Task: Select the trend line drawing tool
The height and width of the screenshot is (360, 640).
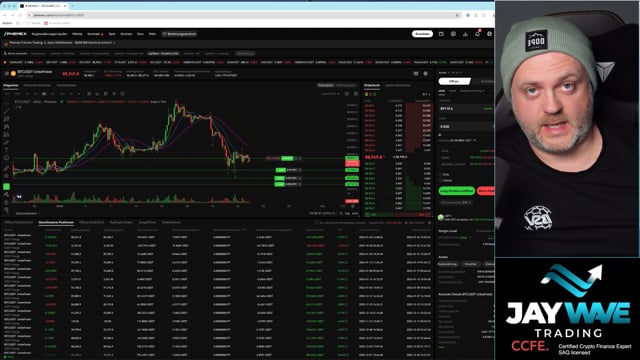Action: (7, 111)
